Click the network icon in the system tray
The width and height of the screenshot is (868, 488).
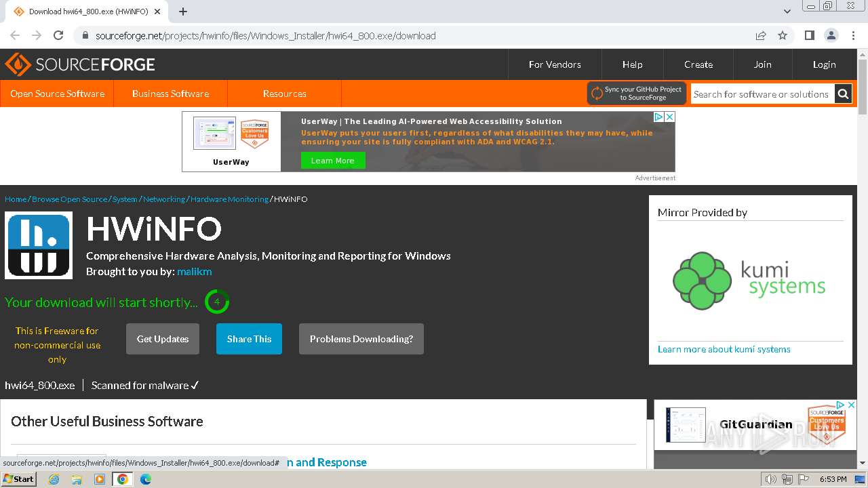click(x=787, y=479)
